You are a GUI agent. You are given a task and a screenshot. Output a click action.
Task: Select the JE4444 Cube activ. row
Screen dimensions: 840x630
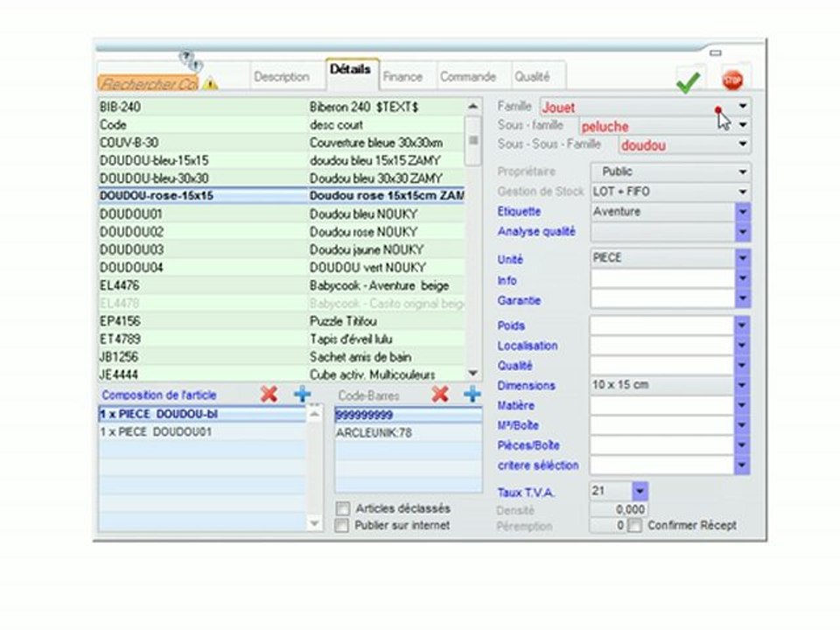pos(282,374)
